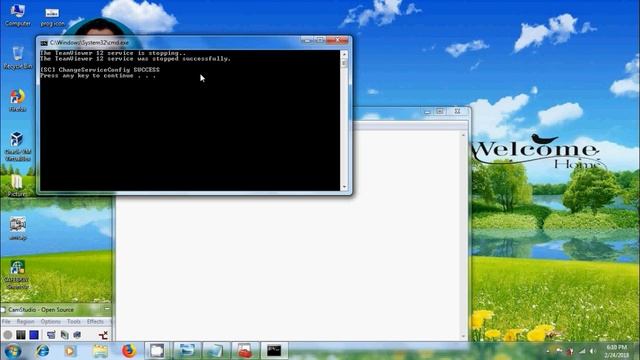Switch to blue window taskbar item
640x360 pixels.
(187, 351)
